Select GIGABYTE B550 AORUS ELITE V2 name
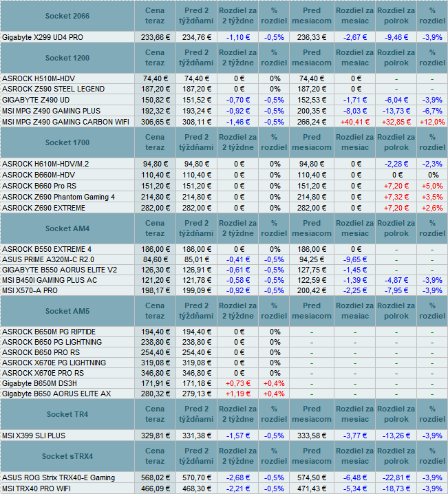The height and width of the screenshot is (494, 448). pyautogui.click(x=59, y=270)
